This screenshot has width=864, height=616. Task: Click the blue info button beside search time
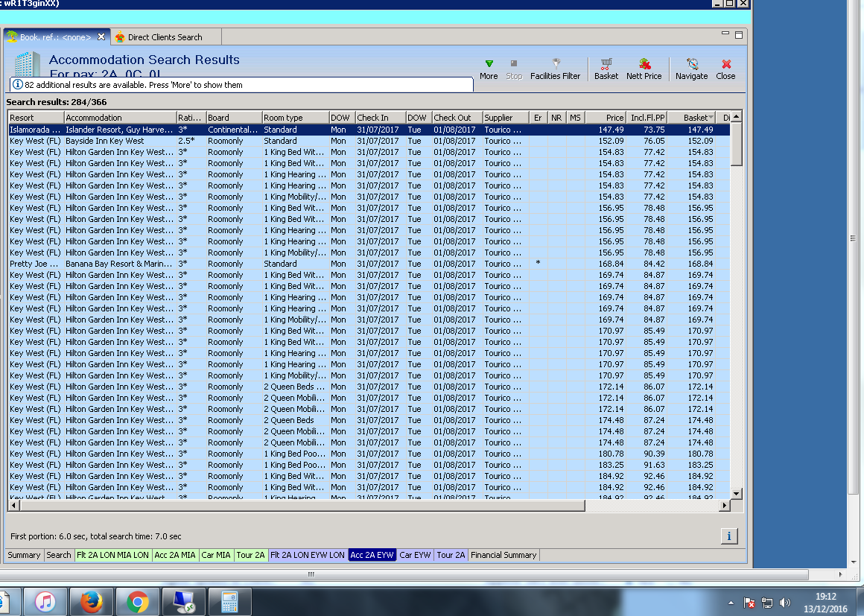point(729,536)
